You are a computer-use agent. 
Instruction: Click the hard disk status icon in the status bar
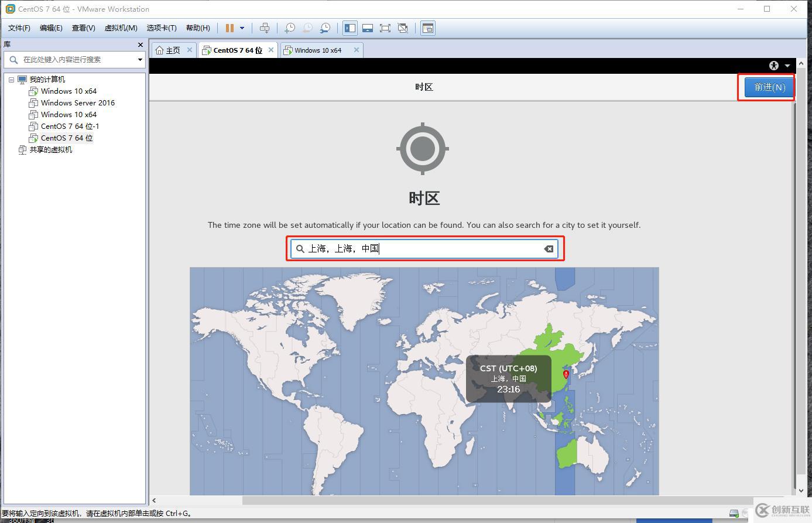tap(734, 514)
